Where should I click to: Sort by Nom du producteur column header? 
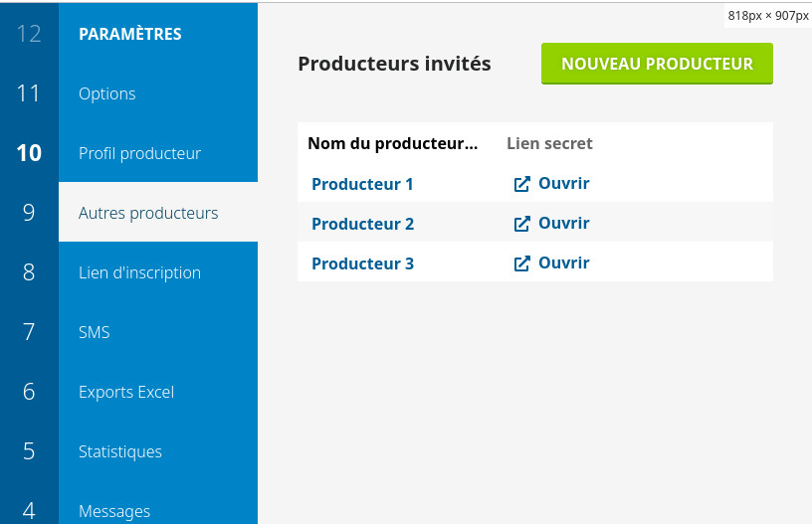[x=392, y=143]
